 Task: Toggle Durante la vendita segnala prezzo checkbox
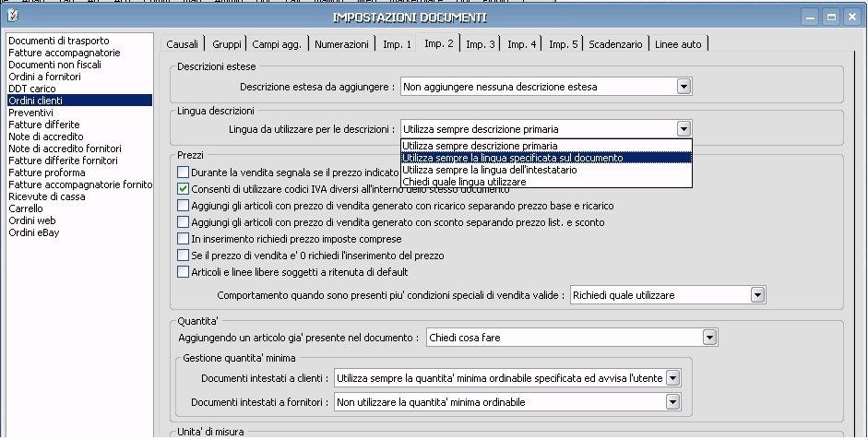click(184, 172)
